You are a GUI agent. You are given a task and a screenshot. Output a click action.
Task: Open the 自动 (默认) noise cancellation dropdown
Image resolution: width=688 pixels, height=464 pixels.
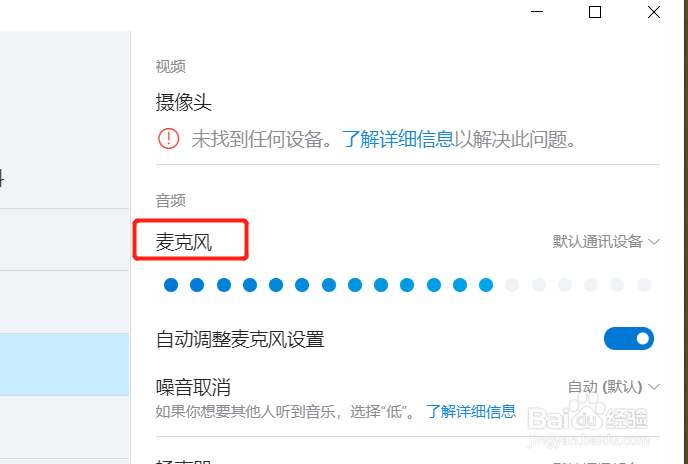[613, 387]
